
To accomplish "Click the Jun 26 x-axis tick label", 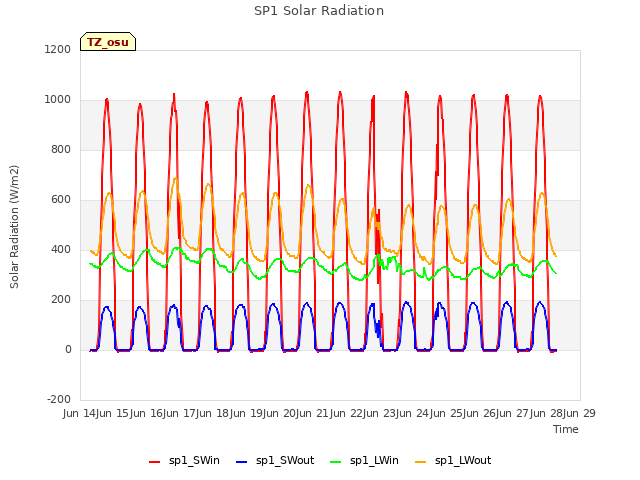I will (x=480, y=413).
